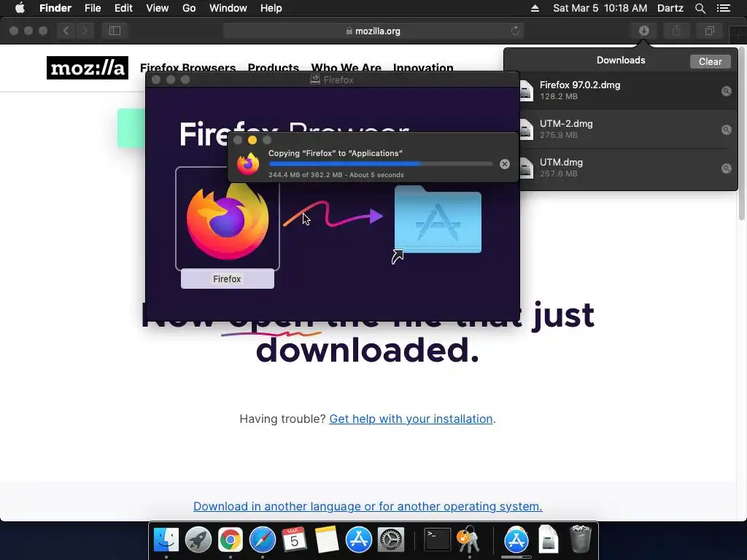This screenshot has width=747, height=560.
Task: Reveal UTM.dmg in Finder
Action: (x=726, y=168)
